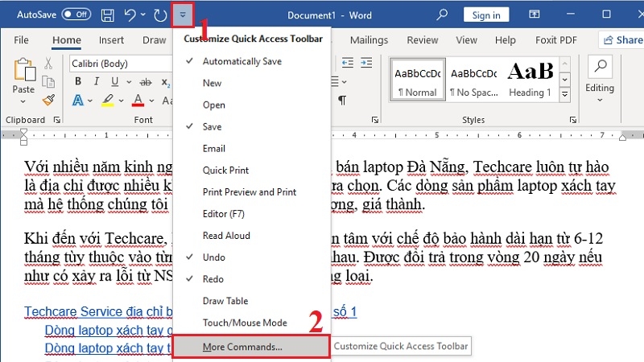Click the search magnifier in title bar

(442, 14)
